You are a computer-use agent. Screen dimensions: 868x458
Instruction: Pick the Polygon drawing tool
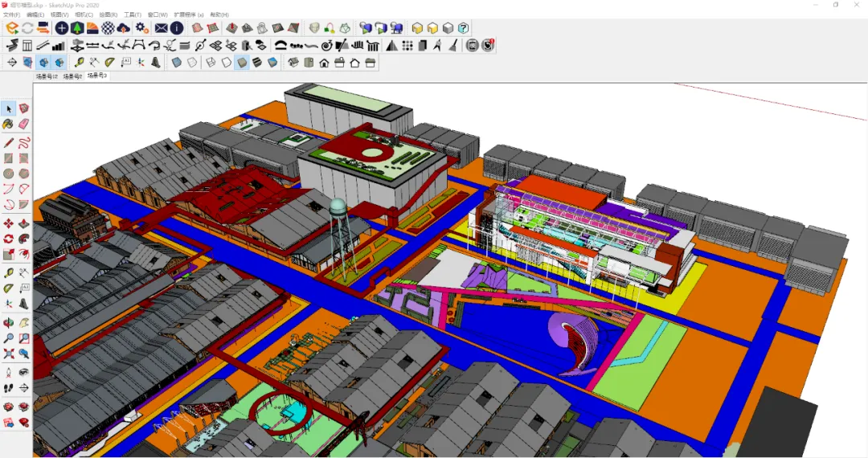[x=24, y=174]
